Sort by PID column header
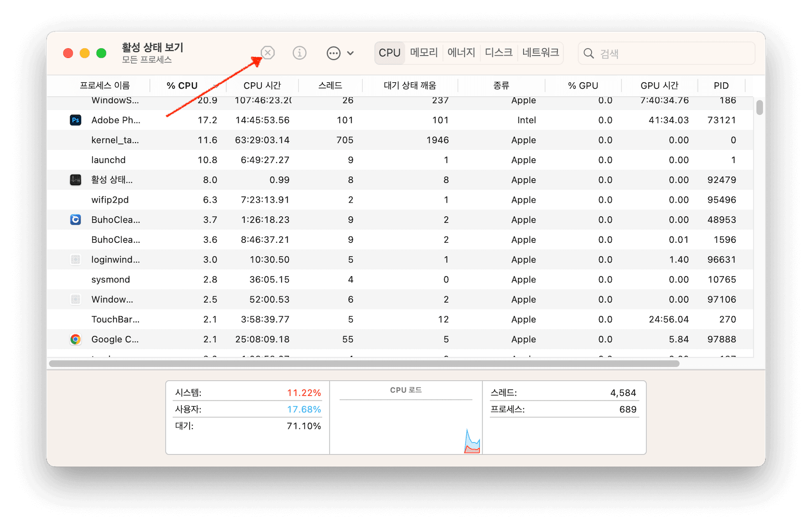Image resolution: width=812 pixels, height=528 pixels. click(721, 85)
